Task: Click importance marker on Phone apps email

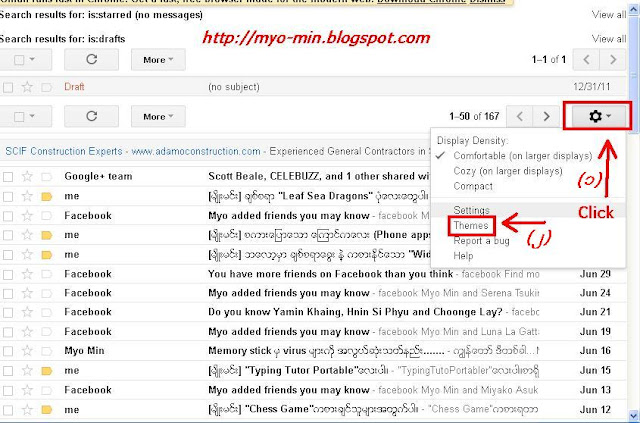Action: (47, 235)
